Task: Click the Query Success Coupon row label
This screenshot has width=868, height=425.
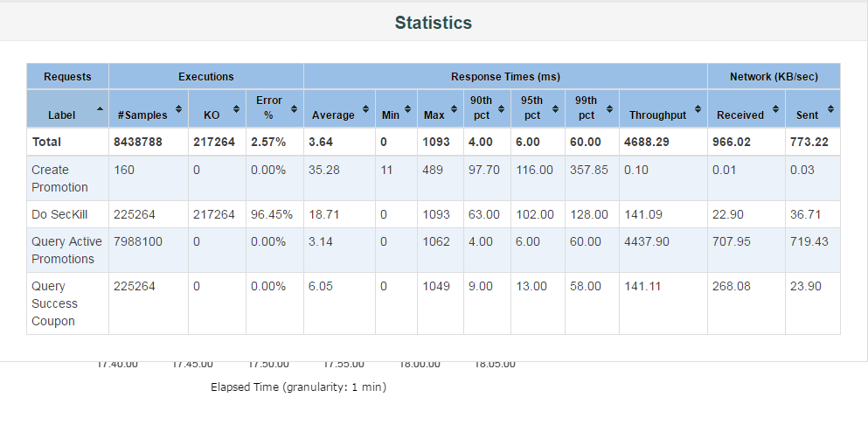Action: (55, 303)
